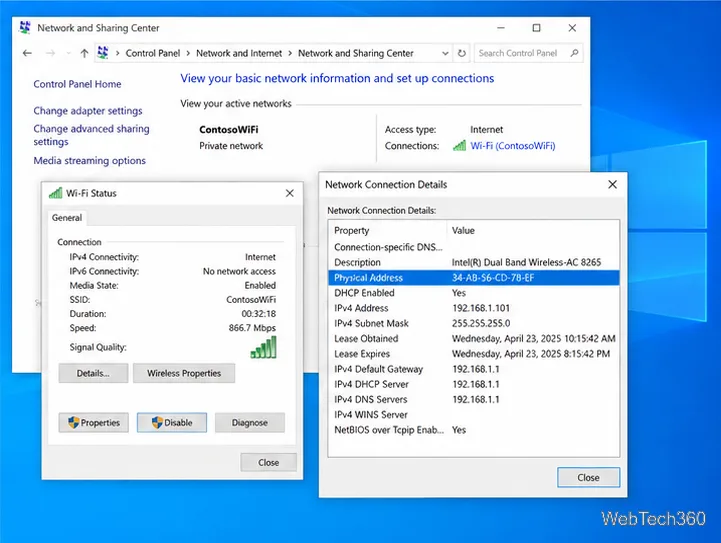
Task: Open Control Panel Home link
Action: tap(77, 84)
